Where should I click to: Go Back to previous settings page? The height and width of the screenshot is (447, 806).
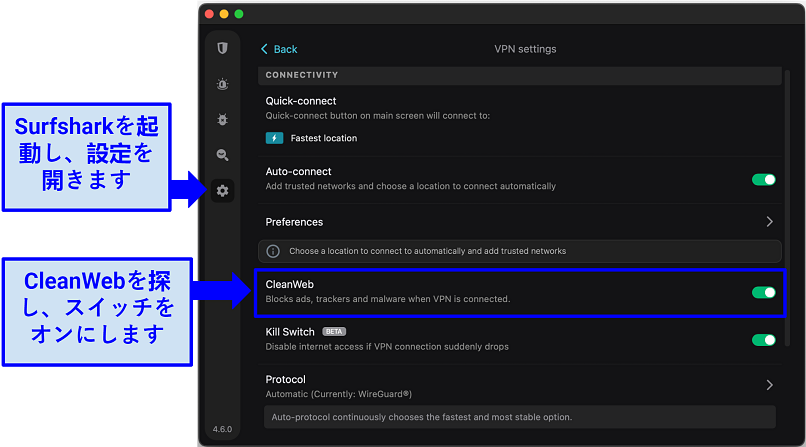pyautogui.click(x=279, y=49)
